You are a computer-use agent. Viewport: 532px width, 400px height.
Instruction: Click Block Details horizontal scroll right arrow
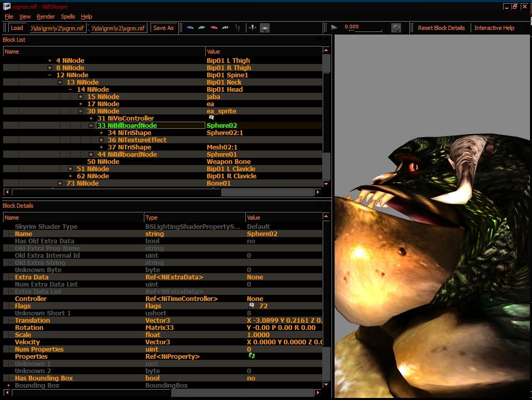pos(318,393)
